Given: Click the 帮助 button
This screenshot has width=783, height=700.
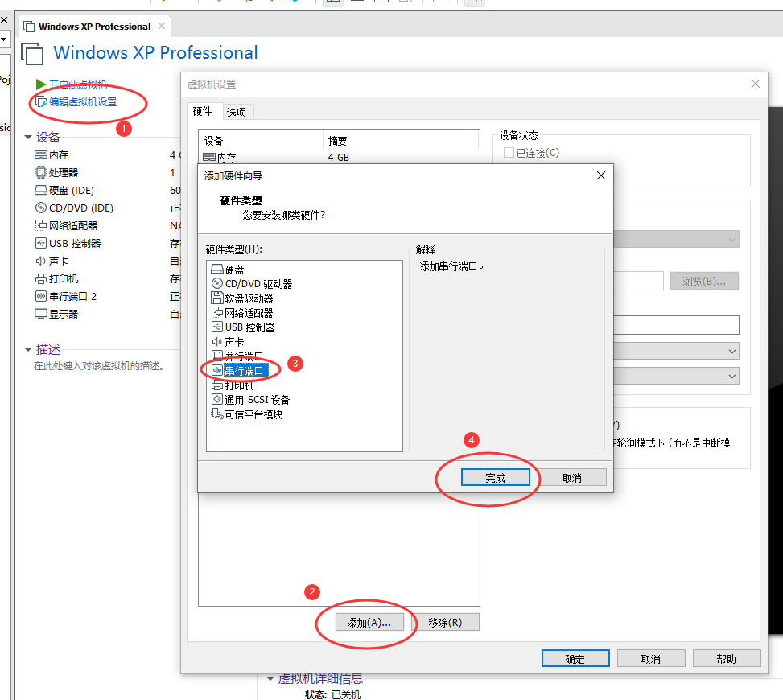Looking at the screenshot, I should (727, 658).
